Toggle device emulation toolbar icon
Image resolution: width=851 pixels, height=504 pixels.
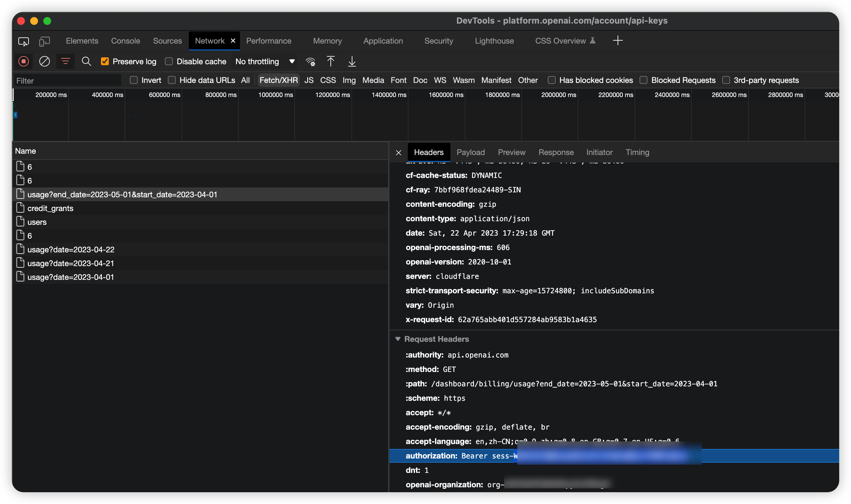click(x=45, y=41)
